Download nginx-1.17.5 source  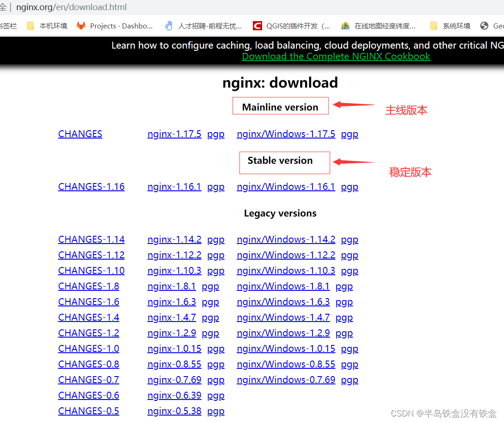[x=174, y=134]
